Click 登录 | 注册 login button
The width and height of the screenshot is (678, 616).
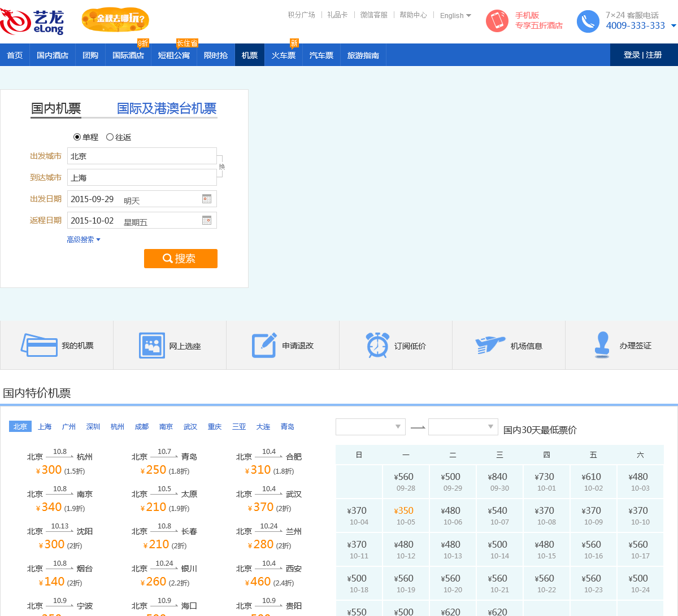[643, 55]
